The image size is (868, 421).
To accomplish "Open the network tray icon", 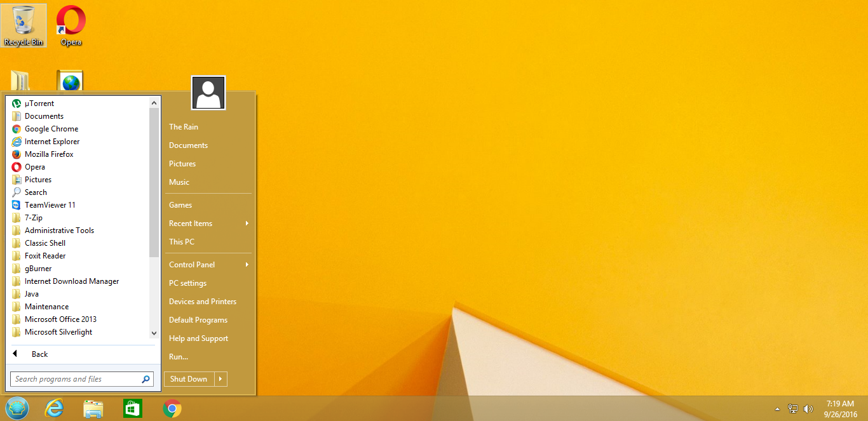I will tap(792, 409).
